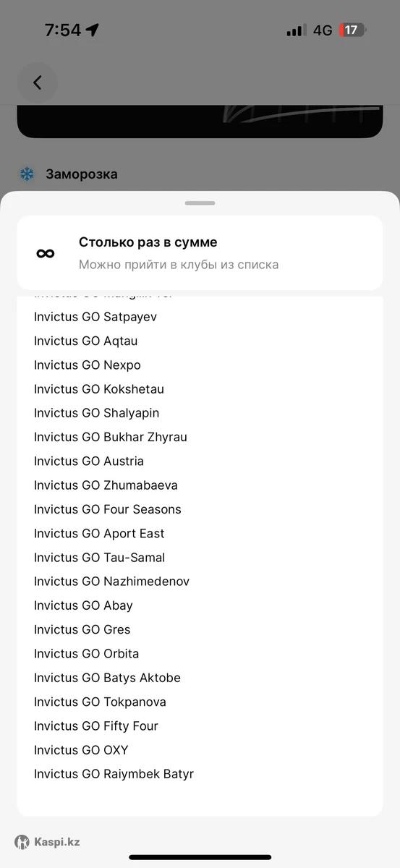
Task: Tap the infinity symbol icon
Action: (46, 253)
